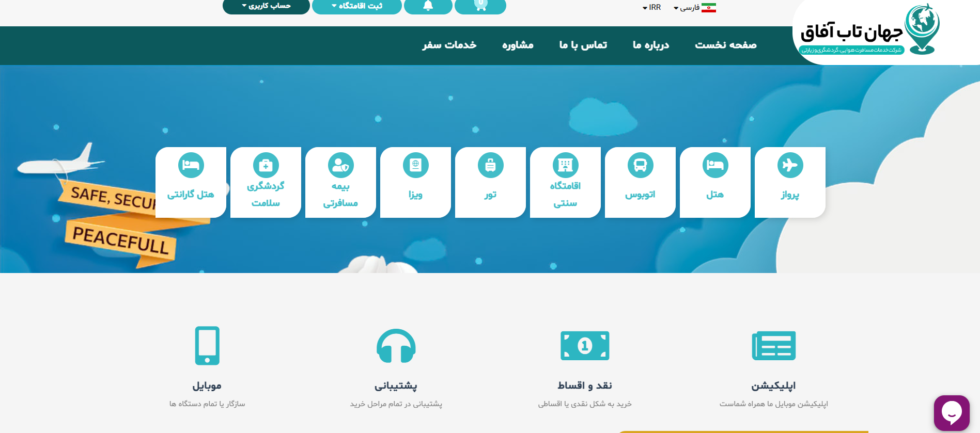The image size is (980, 433).
Task: Open the IRR currency dropdown
Action: pyautogui.click(x=651, y=7)
